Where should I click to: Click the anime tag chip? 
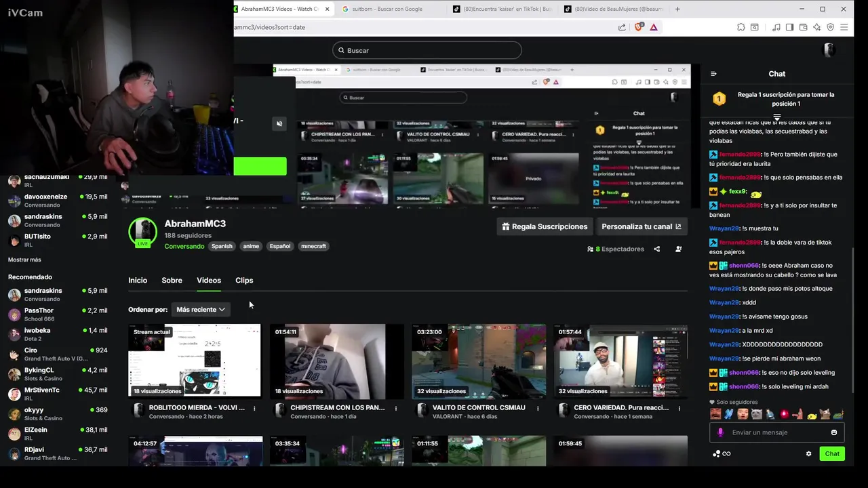pyautogui.click(x=251, y=246)
